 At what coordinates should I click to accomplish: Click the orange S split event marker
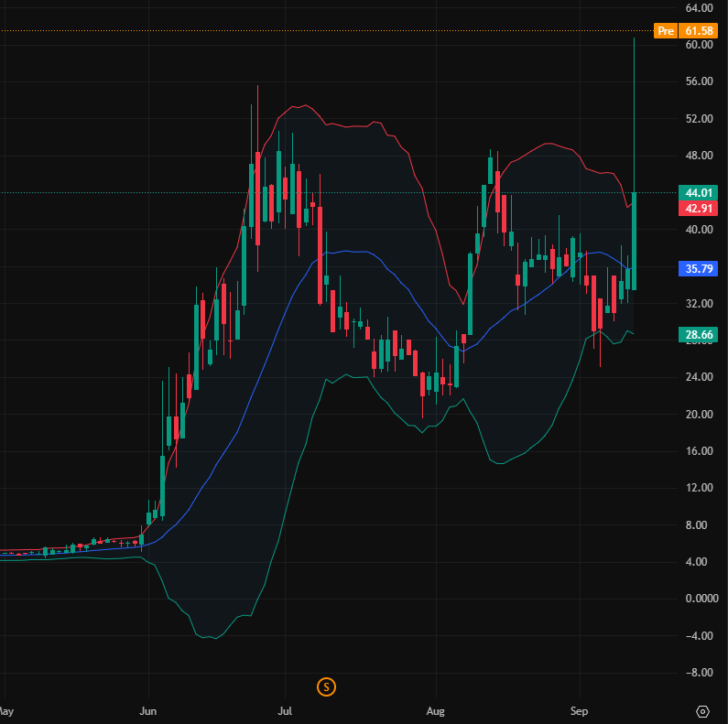point(326,686)
